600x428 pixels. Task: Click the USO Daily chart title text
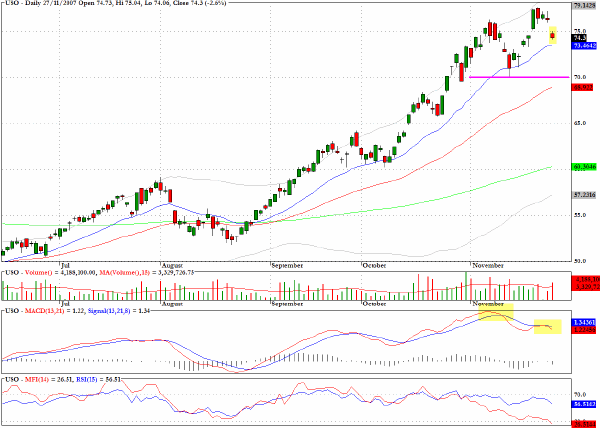[x=116, y=3]
